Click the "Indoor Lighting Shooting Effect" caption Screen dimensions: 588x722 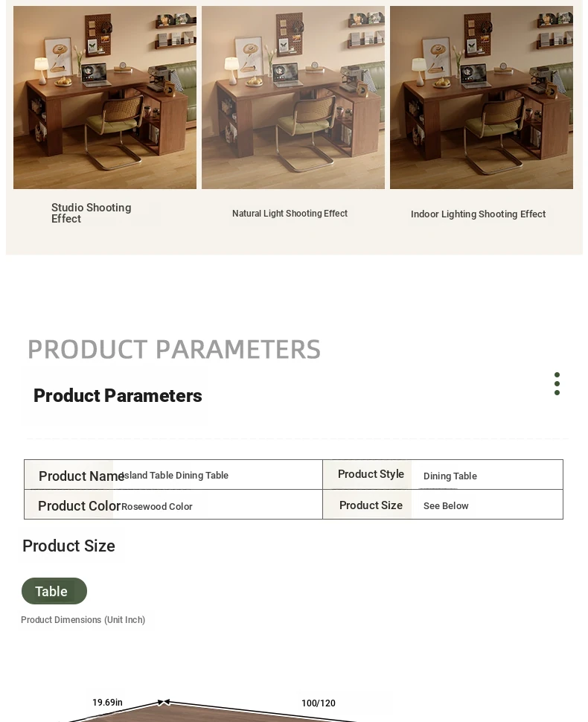(478, 214)
